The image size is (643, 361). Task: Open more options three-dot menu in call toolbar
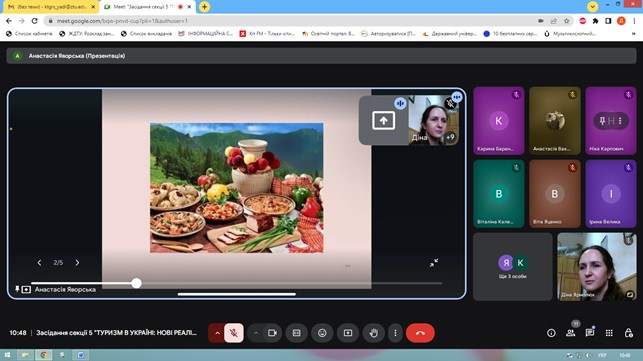(395, 333)
